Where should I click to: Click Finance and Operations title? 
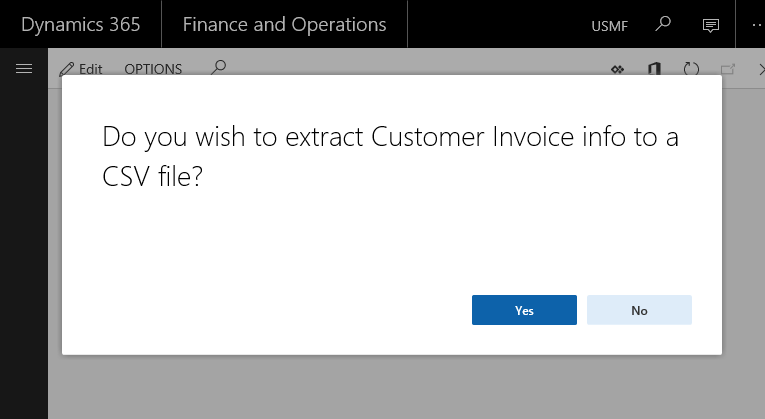pos(284,24)
